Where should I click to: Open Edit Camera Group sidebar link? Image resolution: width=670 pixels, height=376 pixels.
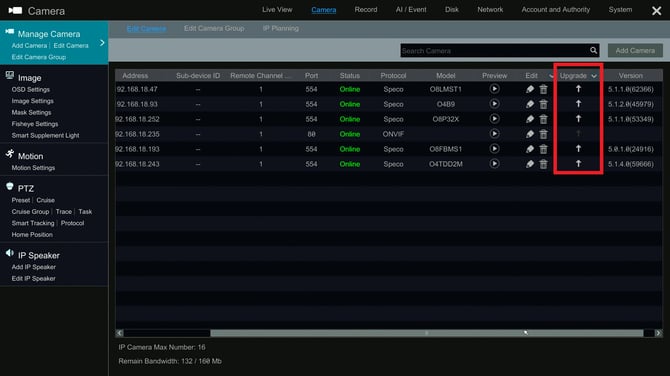point(38,57)
